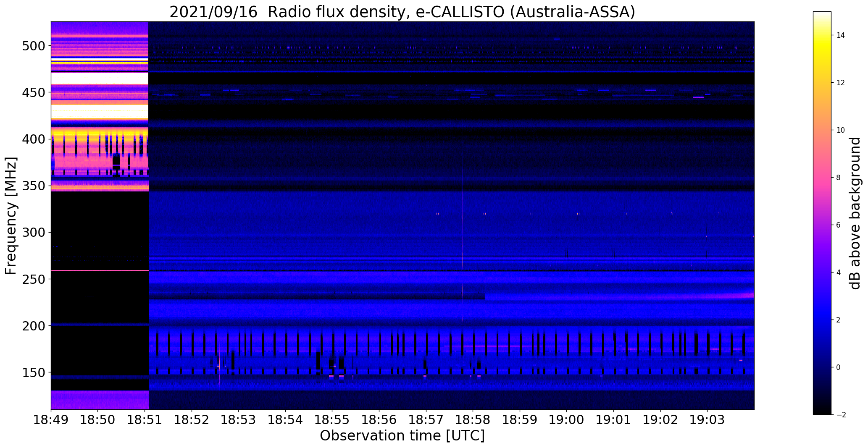Click the 18:53 time tick label

coord(239,420)
